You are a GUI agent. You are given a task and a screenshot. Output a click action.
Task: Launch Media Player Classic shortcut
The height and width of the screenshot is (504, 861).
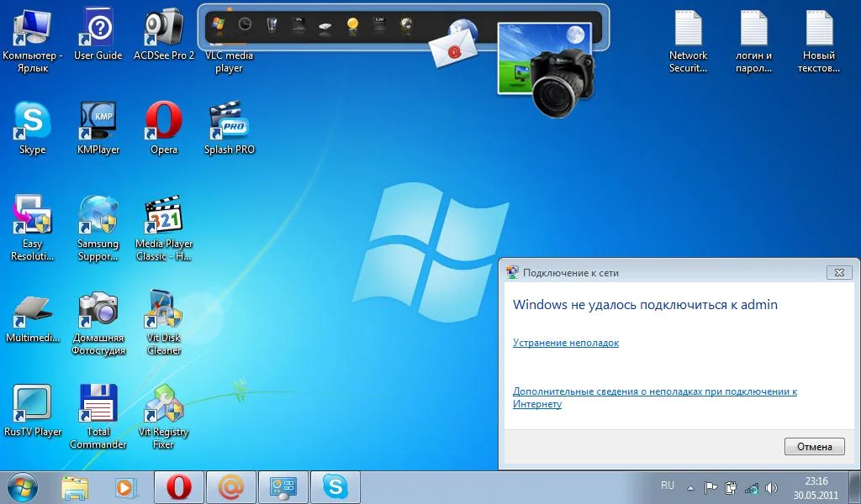(164, 228)
